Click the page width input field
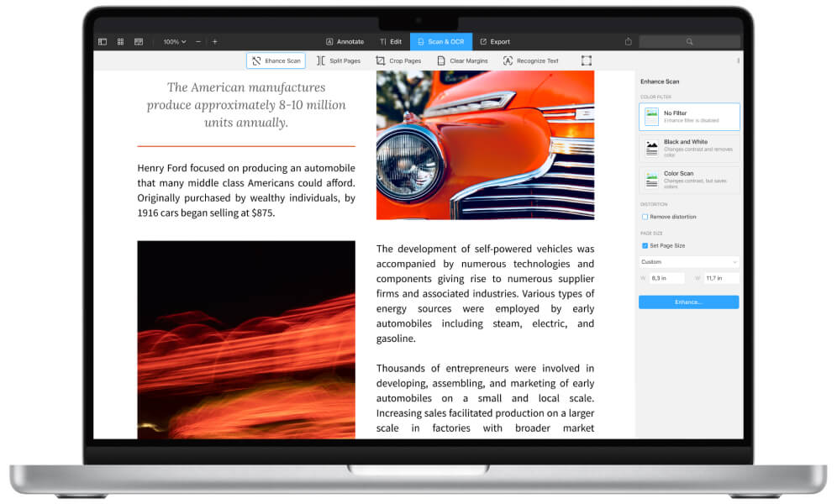Viewport: 837px width, 504px height. coord(666,278)
